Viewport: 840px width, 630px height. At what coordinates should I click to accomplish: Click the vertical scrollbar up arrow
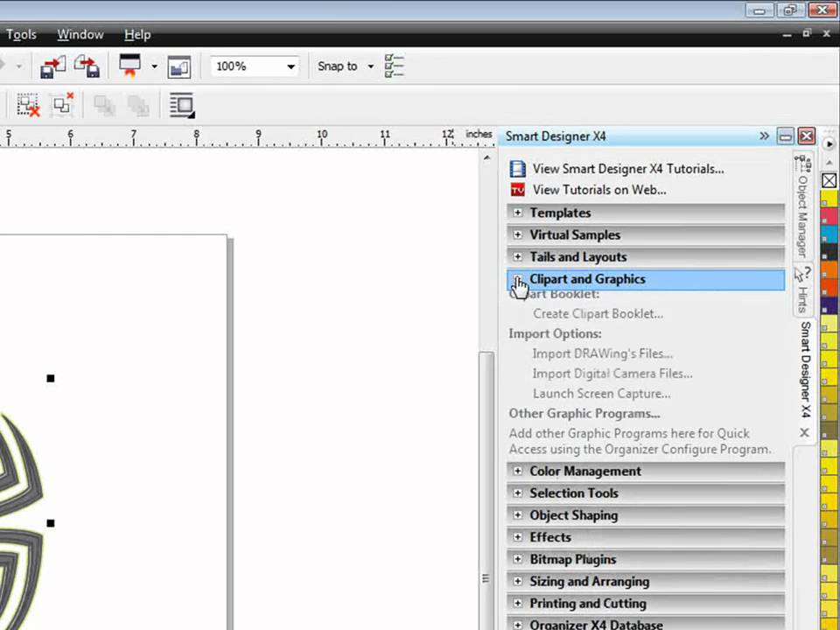486,157
